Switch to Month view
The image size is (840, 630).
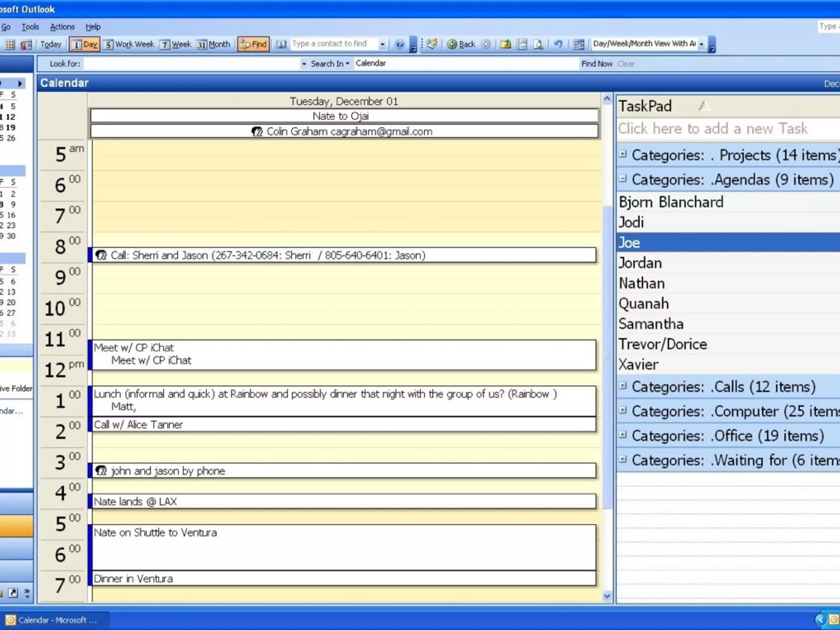pyautogui.click(x=213, y=44)
